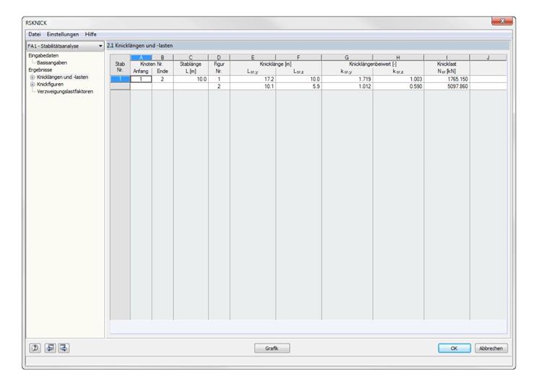Open the Hilfe menu

[x=91, y=35]
